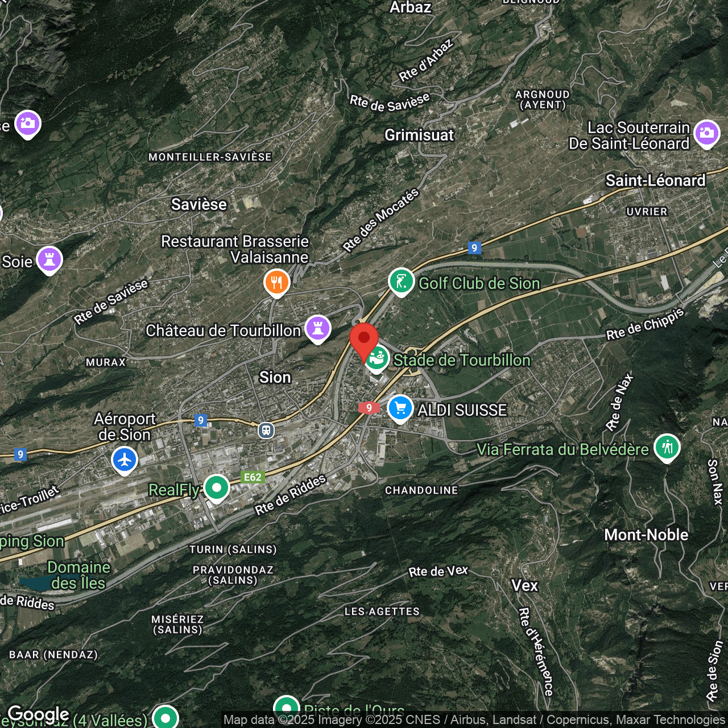Viewport: 728px width, 728px height.
Task: Open the Saint-Léonard place name
Action: (x=655, y=181)
